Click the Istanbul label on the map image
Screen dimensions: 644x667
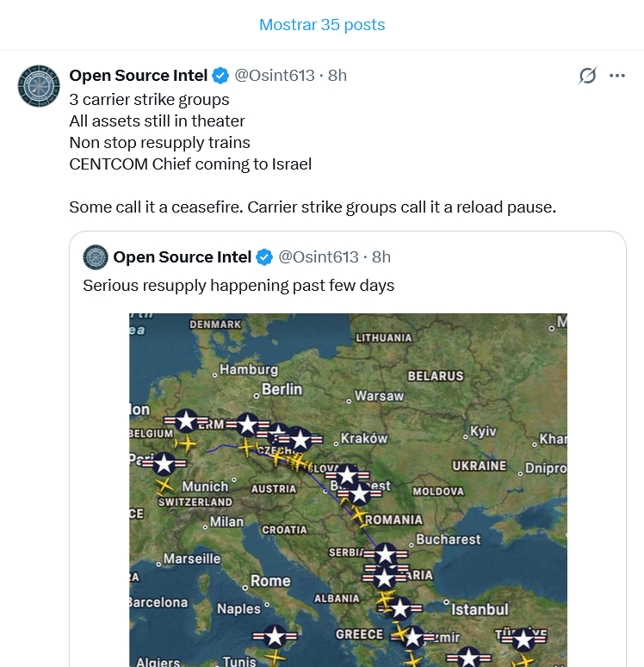480,609
